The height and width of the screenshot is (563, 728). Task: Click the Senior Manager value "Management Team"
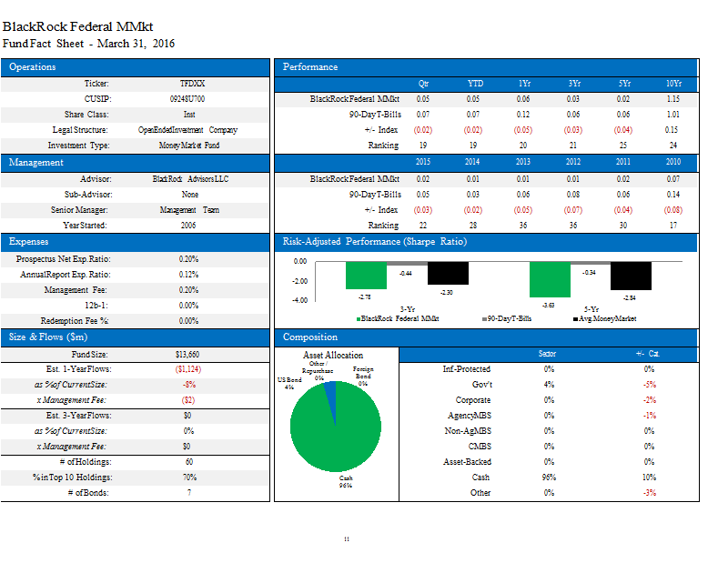(x=189, y=210)
